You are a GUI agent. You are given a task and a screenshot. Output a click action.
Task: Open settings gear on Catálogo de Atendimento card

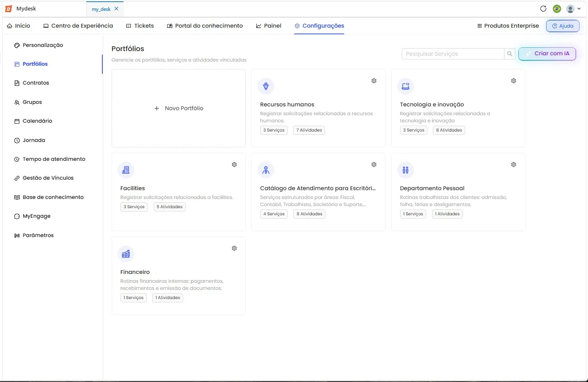(374, 165)
